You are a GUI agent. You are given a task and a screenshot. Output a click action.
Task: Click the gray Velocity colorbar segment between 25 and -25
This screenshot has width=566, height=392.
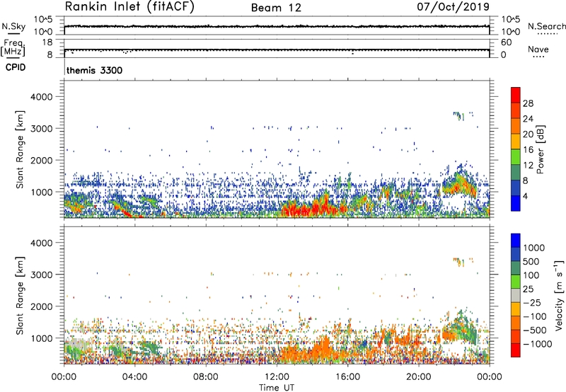(x=516, y=295)
